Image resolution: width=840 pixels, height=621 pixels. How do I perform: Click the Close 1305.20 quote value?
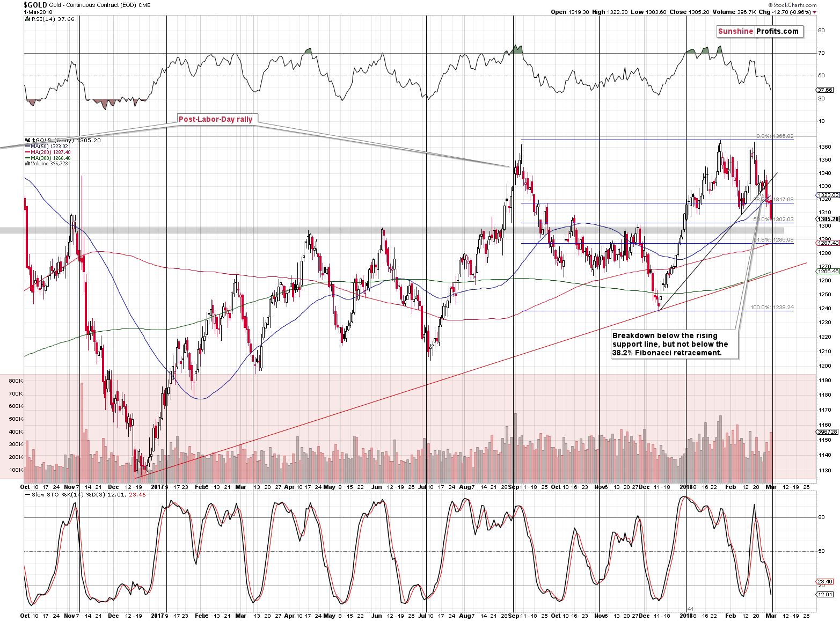point(689,12)
